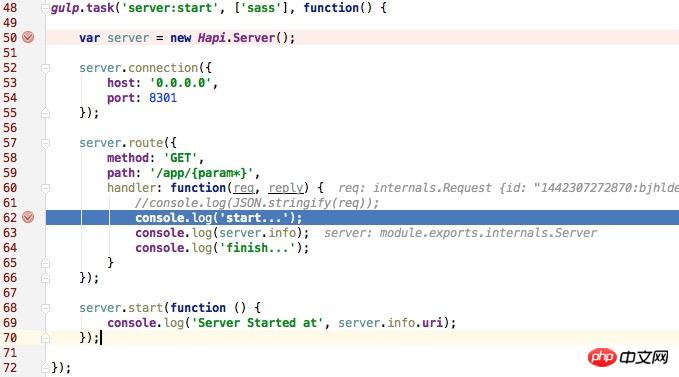The width and height of the screenshot is (679, 377).
Task: Click server.info.uri on line 69
Action: coord(391,323)
